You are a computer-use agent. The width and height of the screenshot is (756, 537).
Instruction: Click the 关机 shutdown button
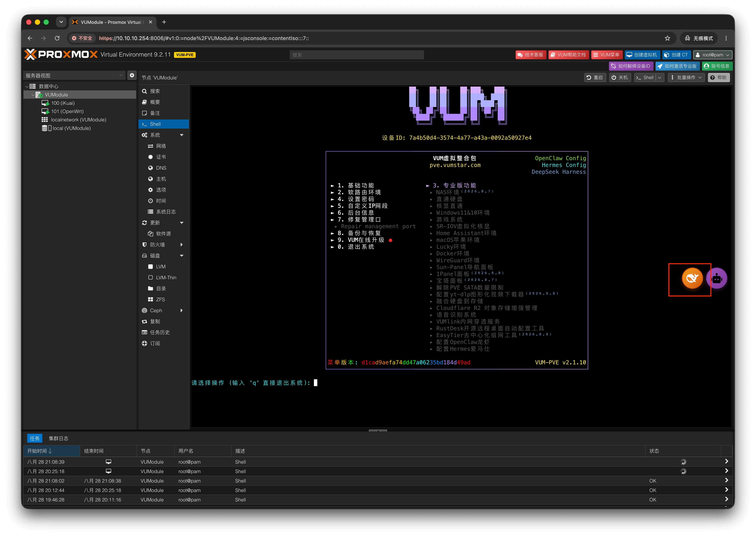tap(620, 77)
